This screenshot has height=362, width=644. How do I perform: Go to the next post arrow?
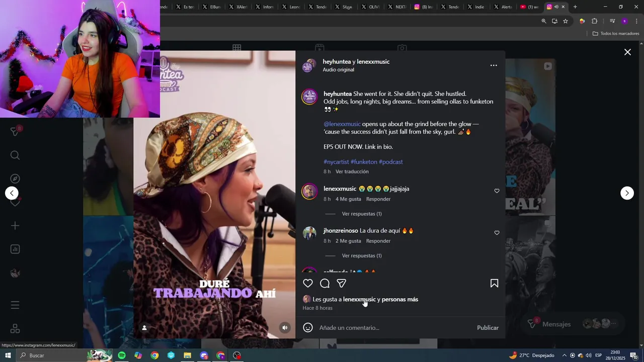click(x=627, y=193)
